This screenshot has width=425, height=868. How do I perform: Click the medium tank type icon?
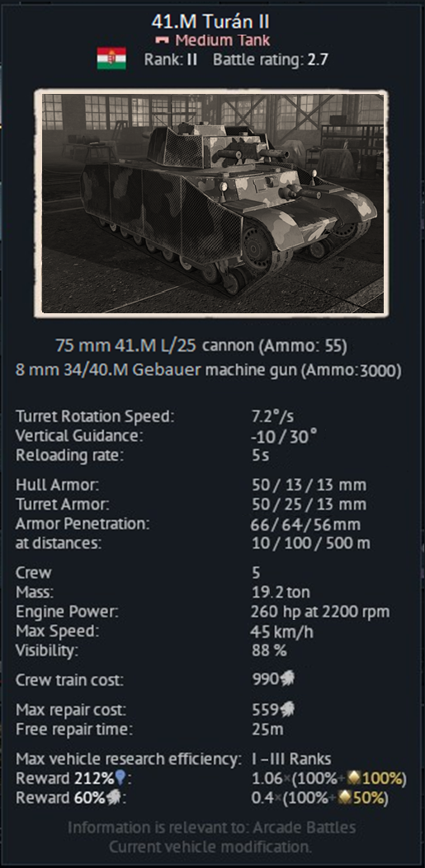(163, 40)
